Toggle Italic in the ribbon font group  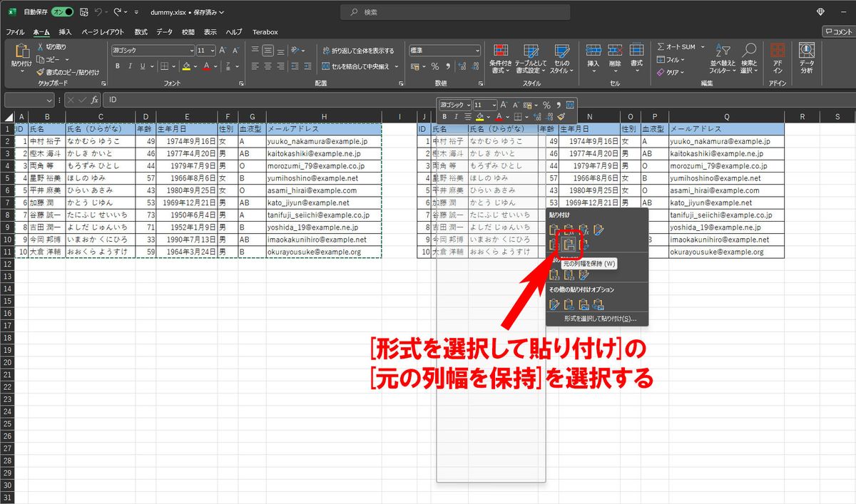tap(130, 66)
